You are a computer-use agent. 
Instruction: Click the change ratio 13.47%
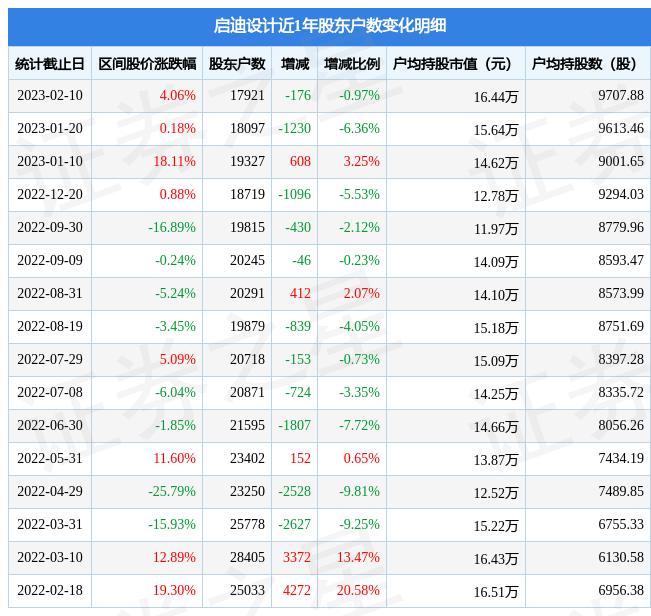click(358, 557)
